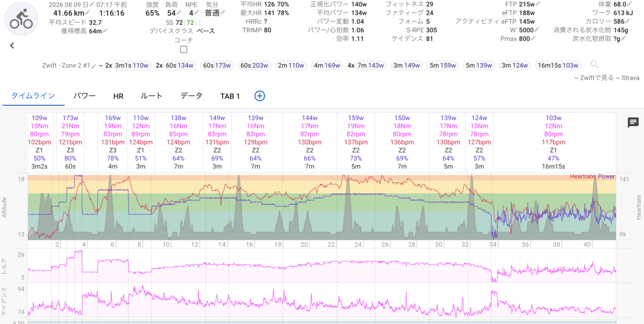
Task: Edit the RPE value 4 pencil
Action: click(x=197, y=13)
